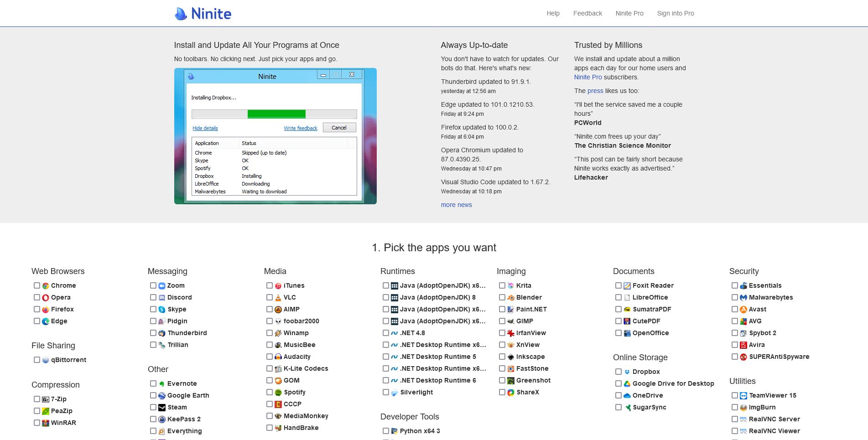
Task: Check the Paint.NET checkbox
Action: (x=502, y=309)
